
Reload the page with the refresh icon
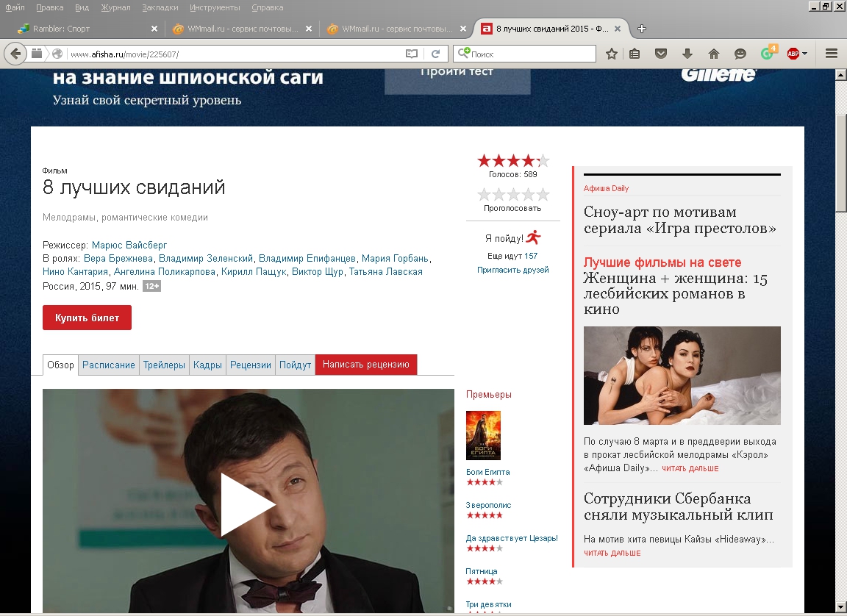click(435, 54)
